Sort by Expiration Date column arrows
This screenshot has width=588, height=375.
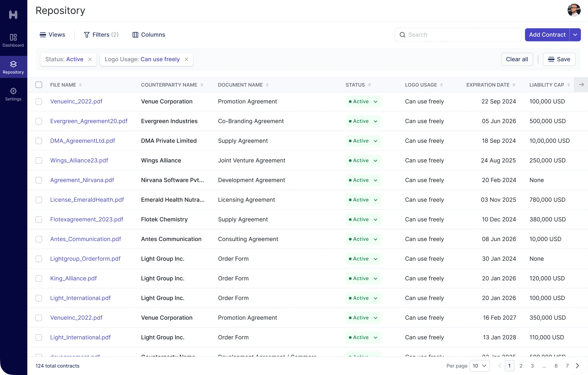click(x=514, y=85)
